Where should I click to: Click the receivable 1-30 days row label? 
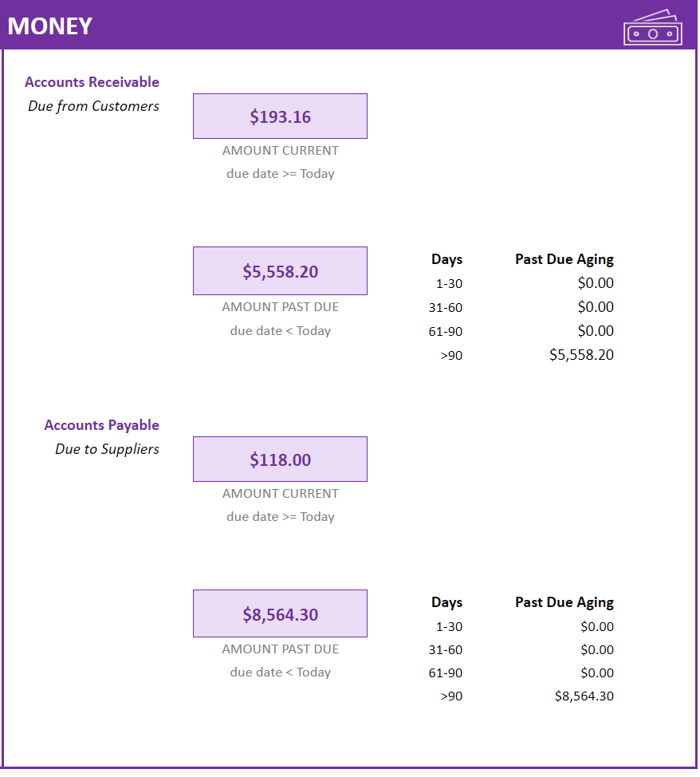coord(449,283)
